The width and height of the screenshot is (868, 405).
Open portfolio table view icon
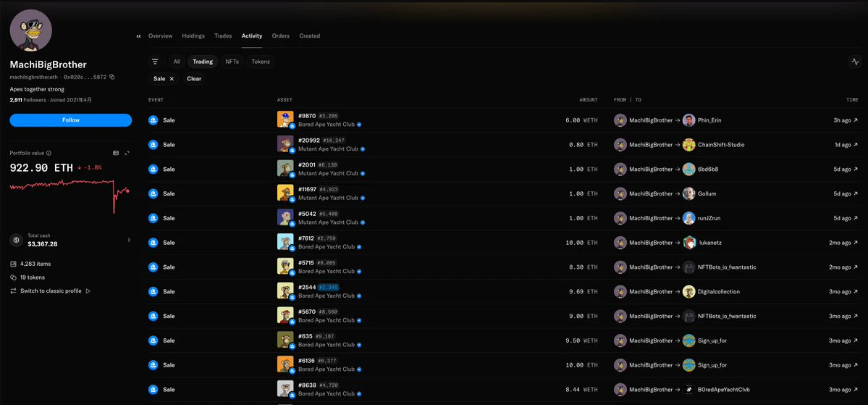[116, 153]
